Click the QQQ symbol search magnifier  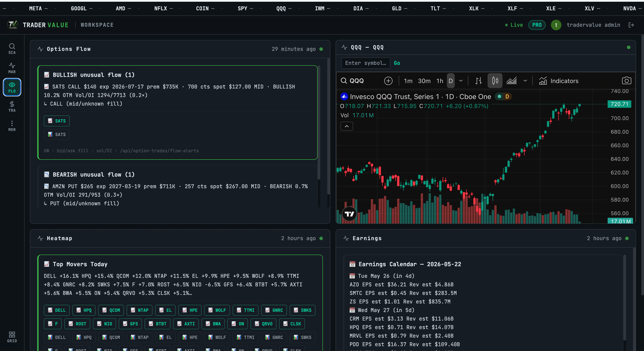click(x=344, y=81)
